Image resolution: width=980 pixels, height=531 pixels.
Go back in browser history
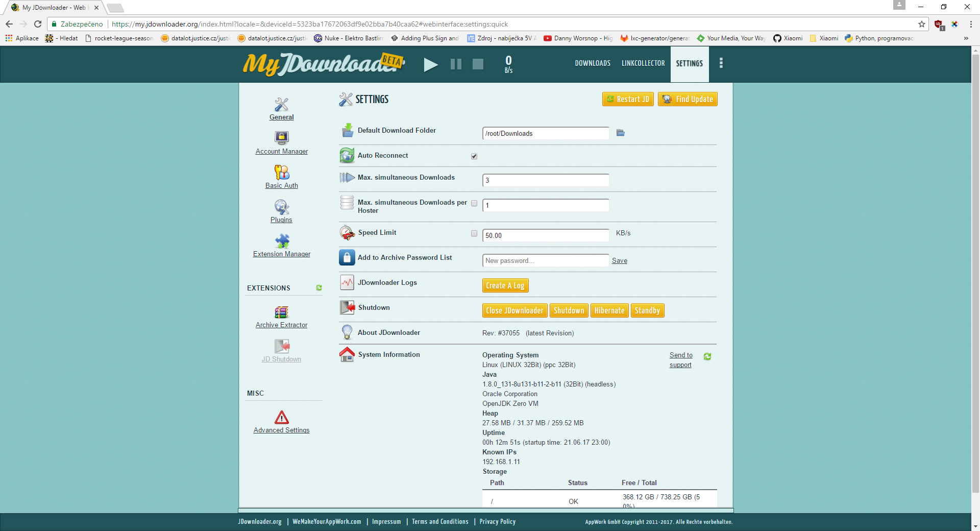coord(9,24)
